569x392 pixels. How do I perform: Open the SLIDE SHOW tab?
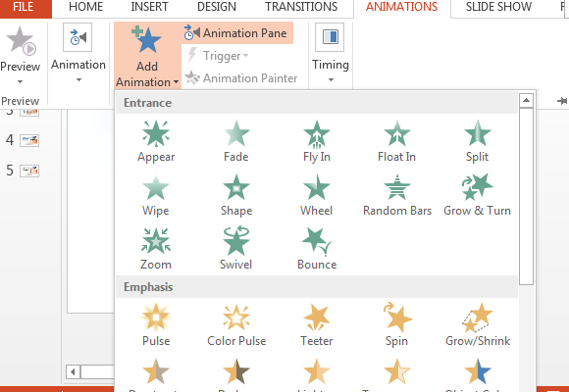click(x=498, y=7)
